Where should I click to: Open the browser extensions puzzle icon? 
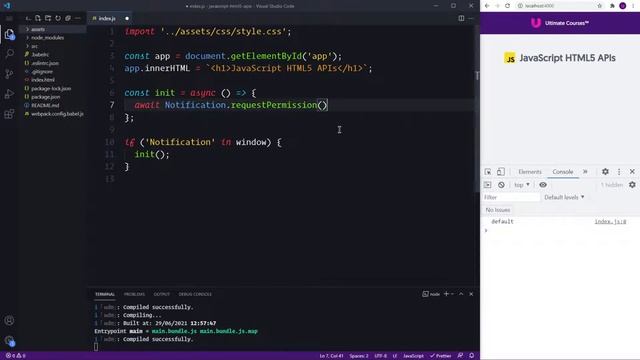coord(612,6)
